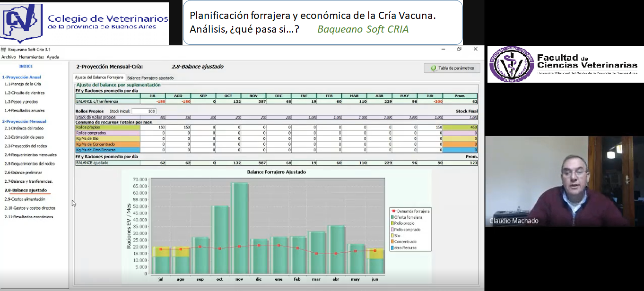The image size is (644, 291).
Task: Open 2.5-Requerimientos del rodeo
Action: pos(30,163)
